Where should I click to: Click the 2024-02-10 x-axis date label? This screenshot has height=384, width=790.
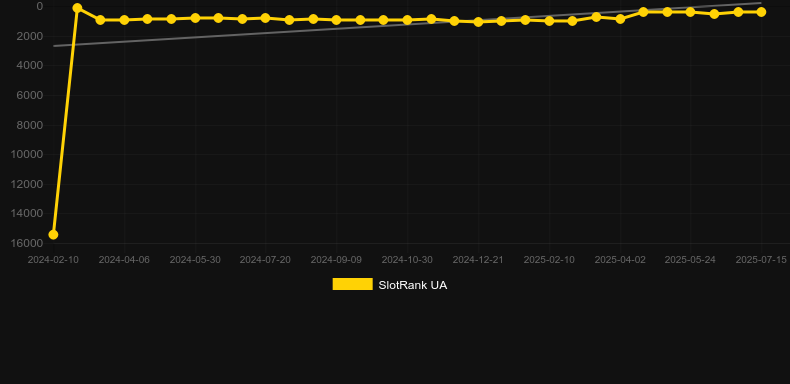click(x=53, y=260)
